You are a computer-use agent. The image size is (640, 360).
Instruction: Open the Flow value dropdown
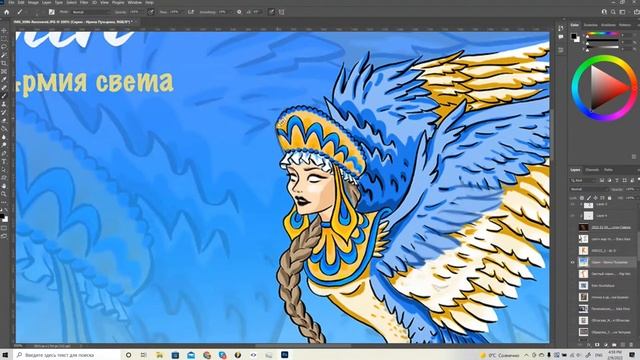pyautogui.click(x=176, y=12)
